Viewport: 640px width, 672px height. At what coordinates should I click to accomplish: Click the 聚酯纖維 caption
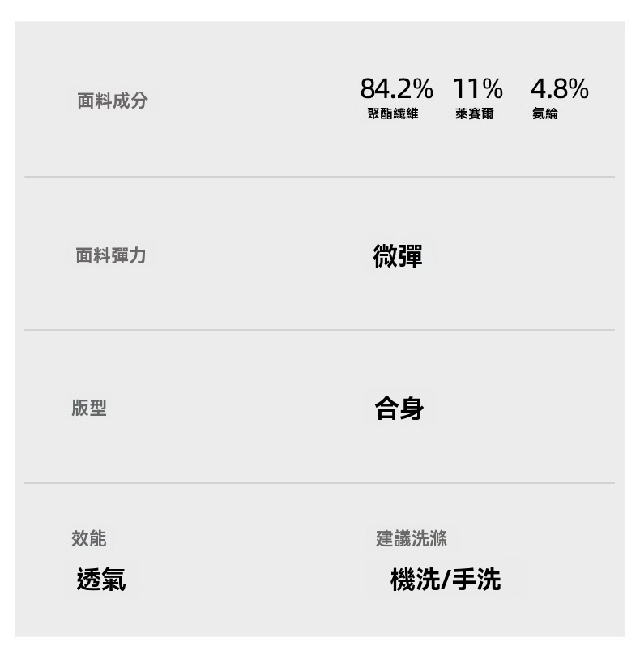392,114
